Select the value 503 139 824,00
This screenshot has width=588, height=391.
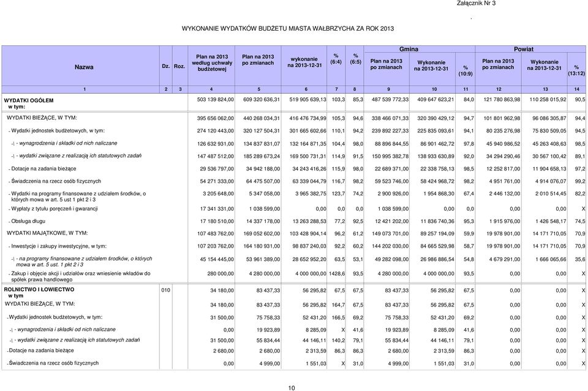pyautogui.click(x=215, y=100)
